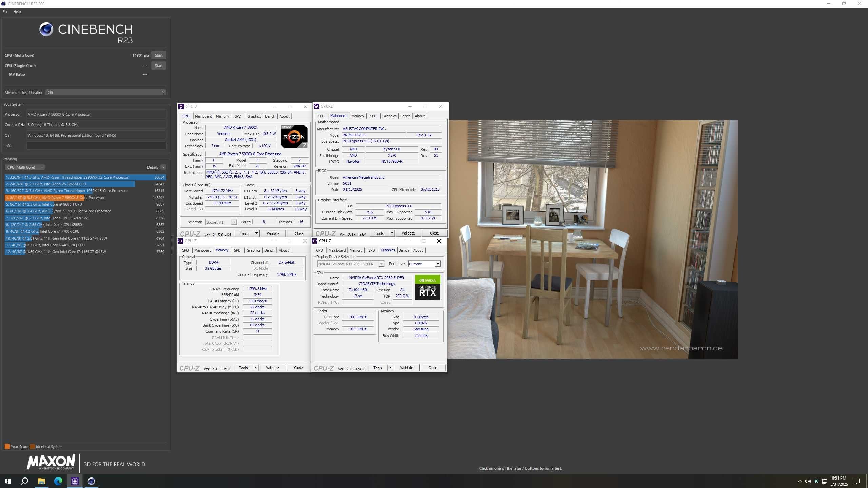Switch to Memory tab in Graphics window
The width and height of the screenshot is (868, 488).
point(356,250)
